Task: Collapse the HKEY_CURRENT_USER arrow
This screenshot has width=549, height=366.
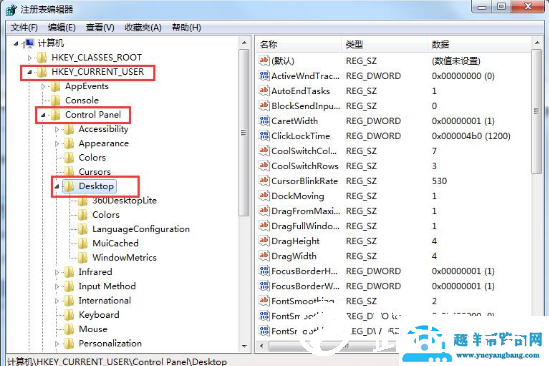Action: tap(29, 72)
